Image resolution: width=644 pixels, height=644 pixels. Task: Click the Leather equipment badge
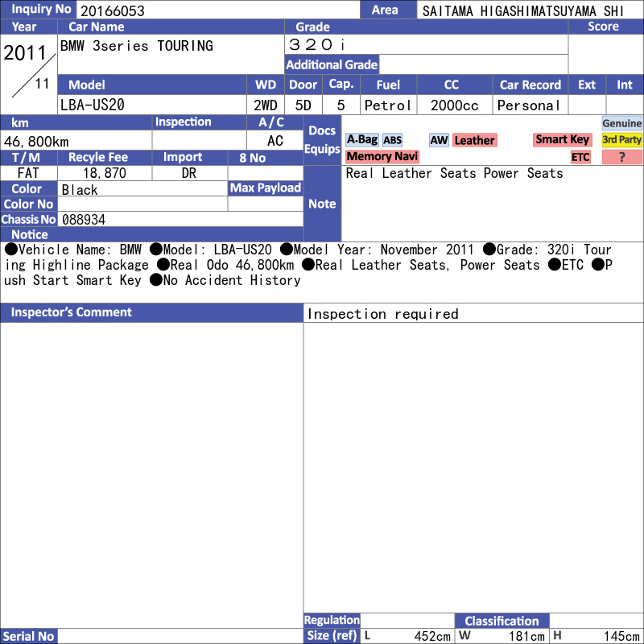tap(474, 140)
